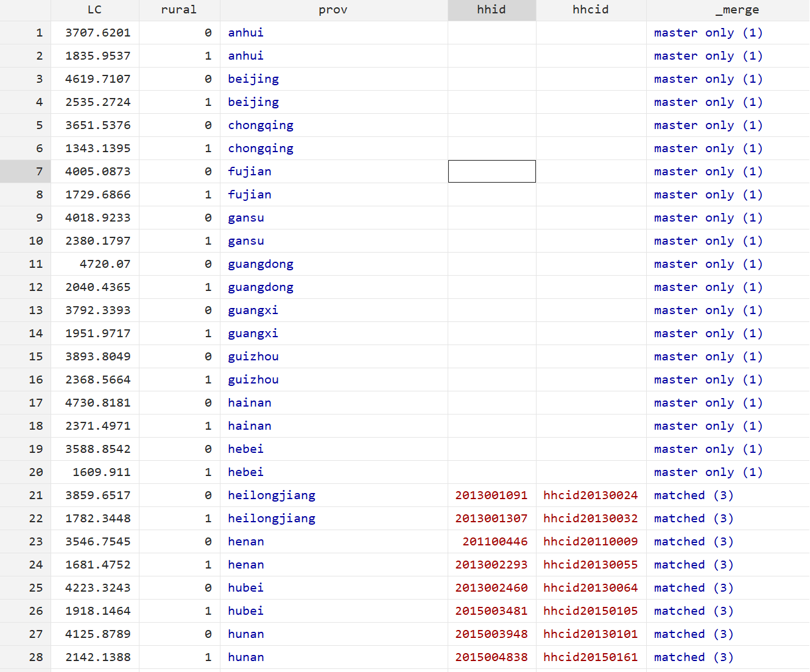Click hhcid value hhcid20110009

591,542
